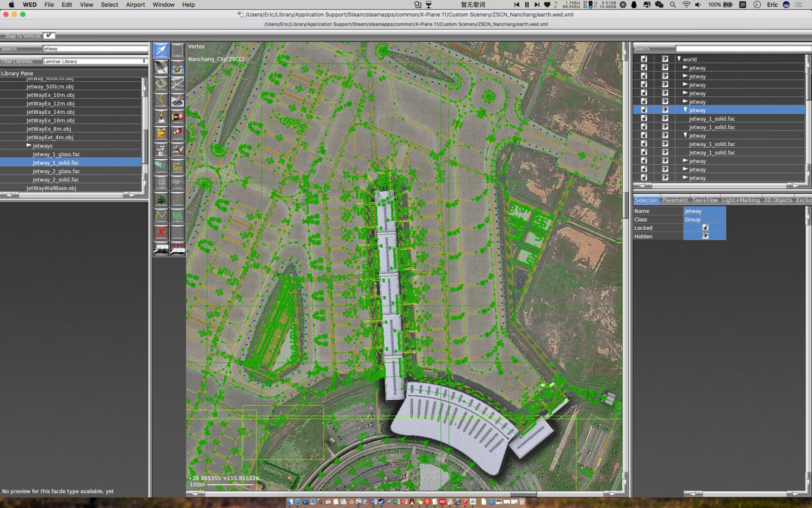
Task: Choose the Taxi Sign tool
Action: coord(178,117)
